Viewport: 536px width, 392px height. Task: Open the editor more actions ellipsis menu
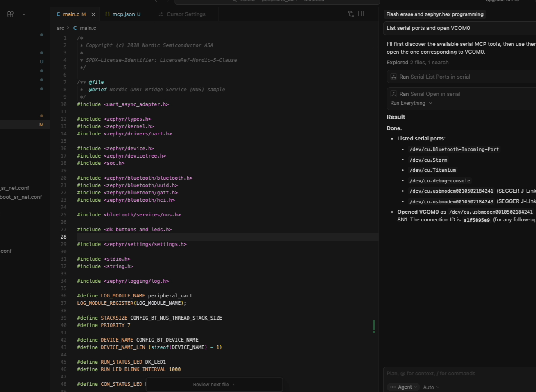pyautogui.click(x=371, y=14)
